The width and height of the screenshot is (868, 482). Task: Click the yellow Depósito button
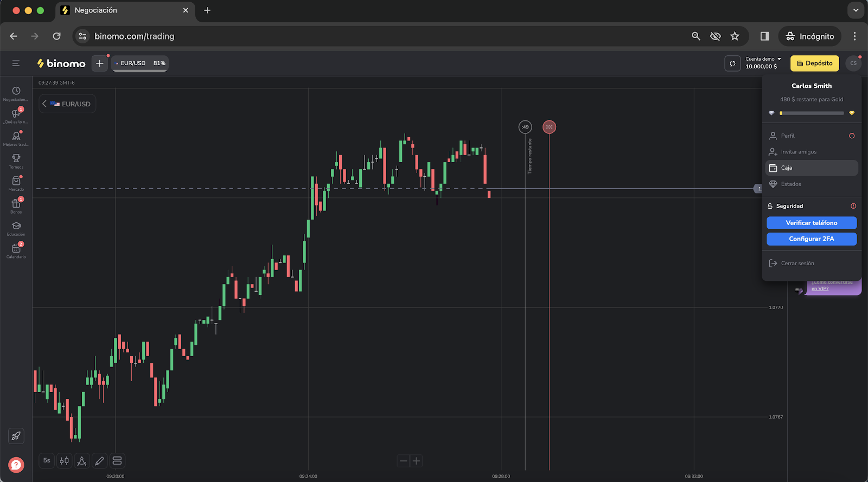tap(814, 63)
